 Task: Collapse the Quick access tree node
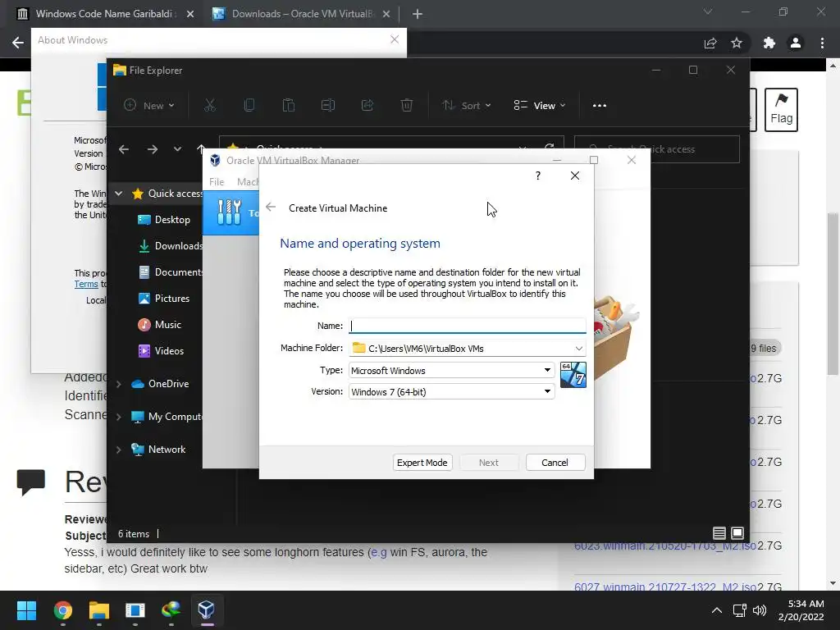tap(118, 194)
